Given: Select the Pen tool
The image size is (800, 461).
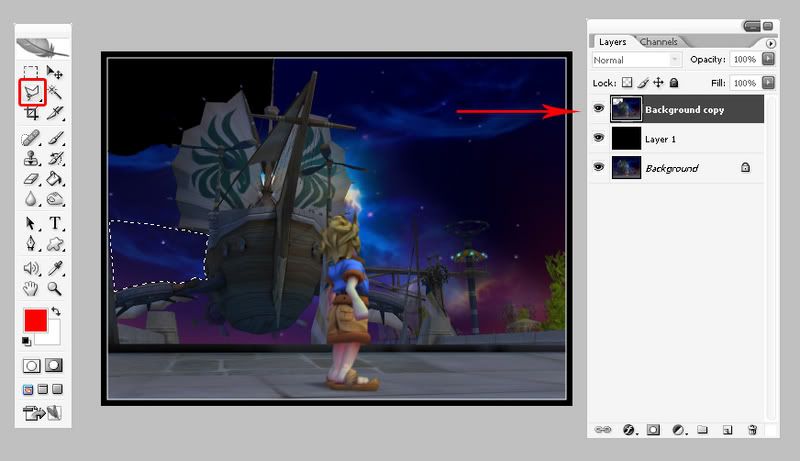Looking at the screenshot, I should (31, 244).
